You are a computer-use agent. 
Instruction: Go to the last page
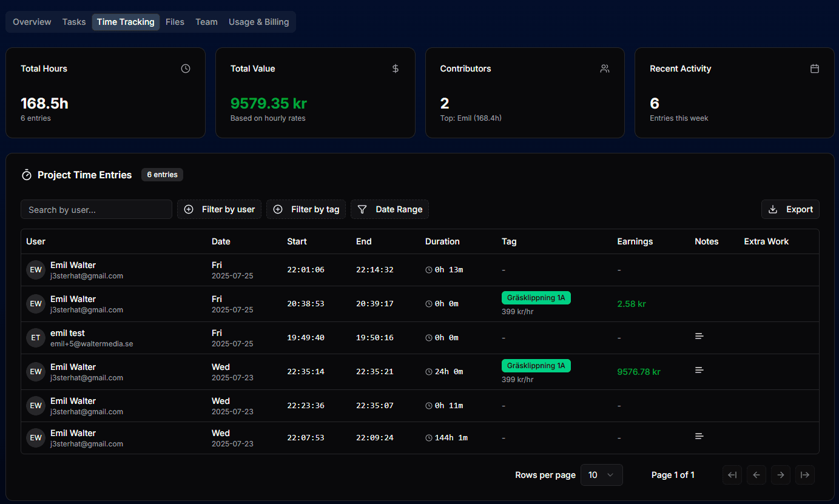click(805, 475)
